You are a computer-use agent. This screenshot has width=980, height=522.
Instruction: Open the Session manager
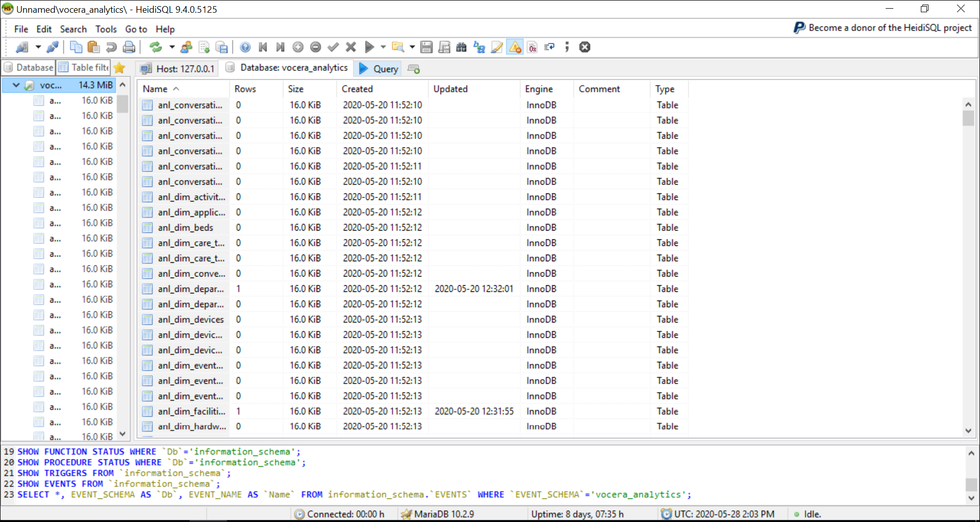click(x=23, y=47)
